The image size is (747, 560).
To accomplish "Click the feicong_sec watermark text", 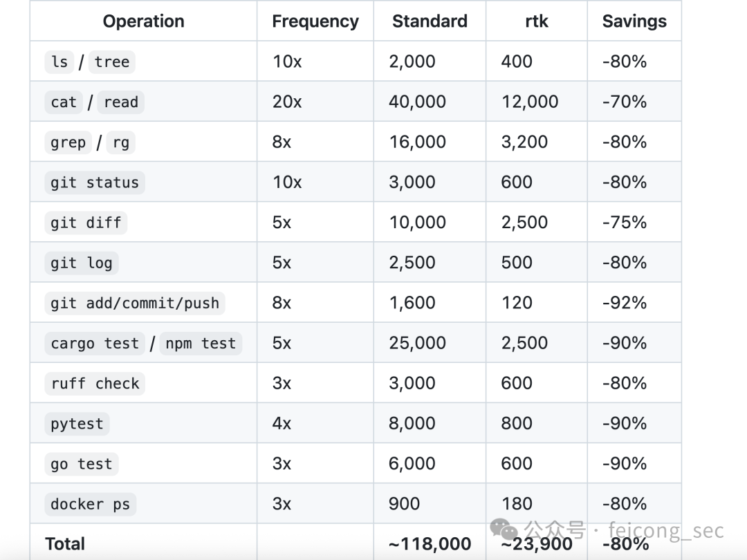I will tap(665, 531).
